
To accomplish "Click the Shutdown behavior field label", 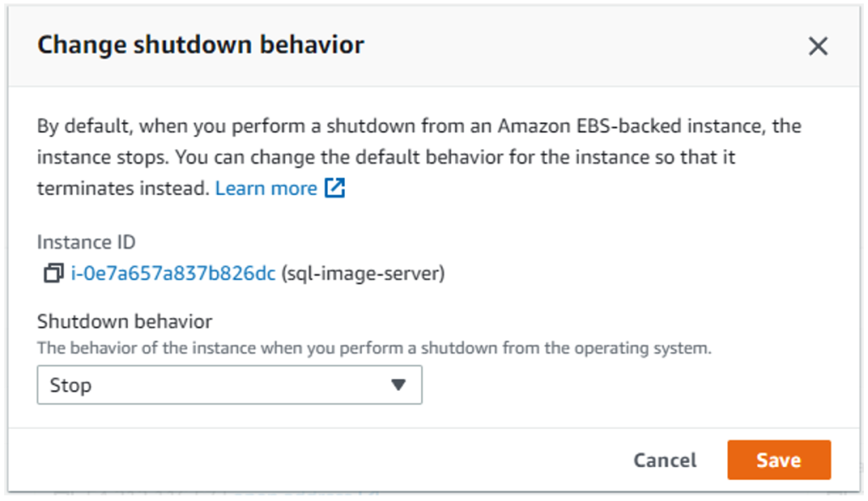I will pyautogui.click(x=125, y=321).
